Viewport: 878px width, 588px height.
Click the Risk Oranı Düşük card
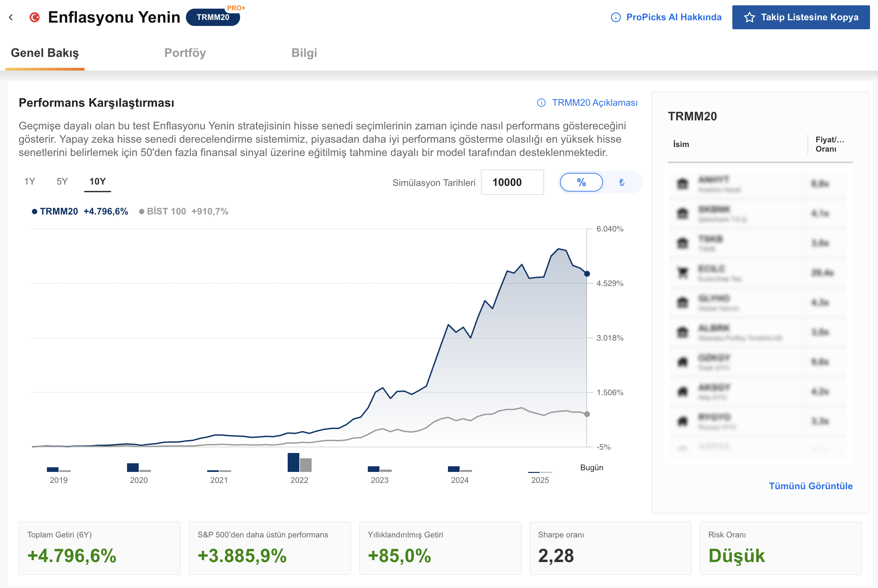point(781,548)
